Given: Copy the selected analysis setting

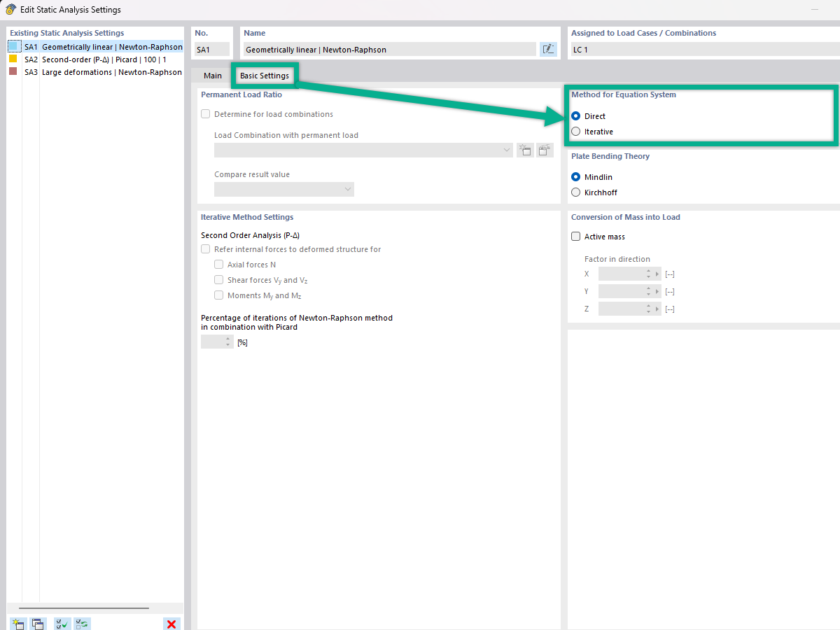Looking at the screenshot, I should point(38,623).
